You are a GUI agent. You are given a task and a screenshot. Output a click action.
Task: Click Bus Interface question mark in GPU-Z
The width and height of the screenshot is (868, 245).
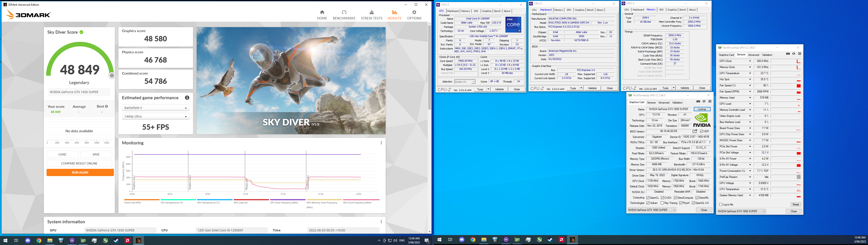pyautogui.click(x=710, y=142)
